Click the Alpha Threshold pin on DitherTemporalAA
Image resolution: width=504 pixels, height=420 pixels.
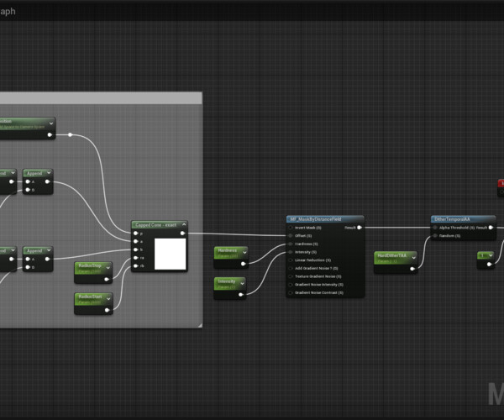point(435,227)
